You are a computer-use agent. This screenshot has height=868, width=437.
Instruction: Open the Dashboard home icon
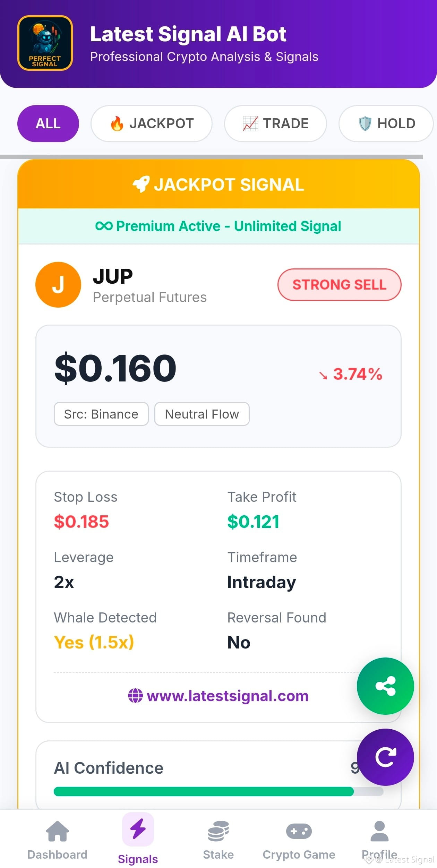click(x=57, y=831)
